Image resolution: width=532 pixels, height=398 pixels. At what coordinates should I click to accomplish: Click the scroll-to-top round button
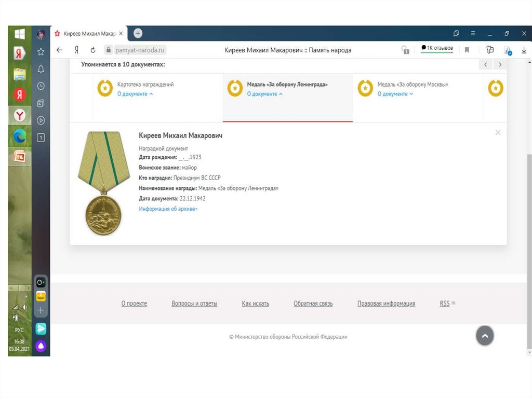(485, 336)
